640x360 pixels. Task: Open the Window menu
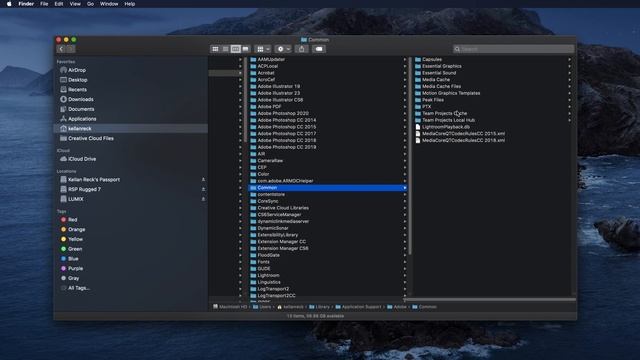109,4
